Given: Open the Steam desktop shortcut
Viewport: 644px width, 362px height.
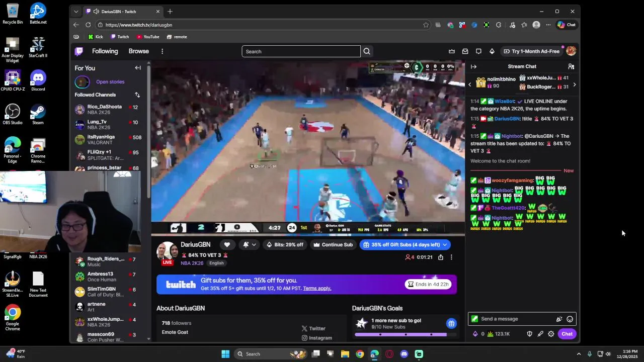Looking at the screenshot, I should 38,115.
